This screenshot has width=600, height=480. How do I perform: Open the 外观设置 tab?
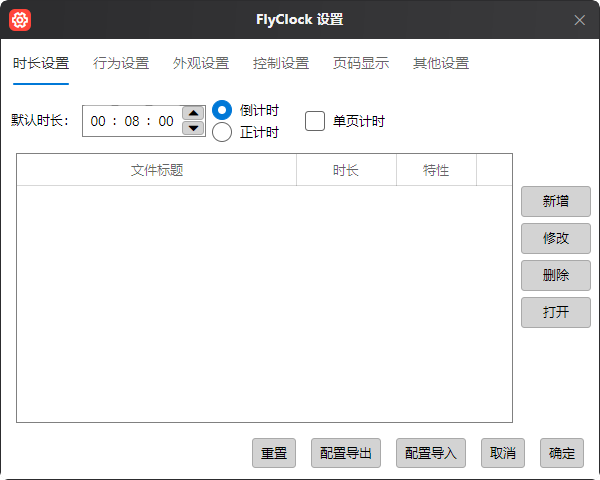201,63
